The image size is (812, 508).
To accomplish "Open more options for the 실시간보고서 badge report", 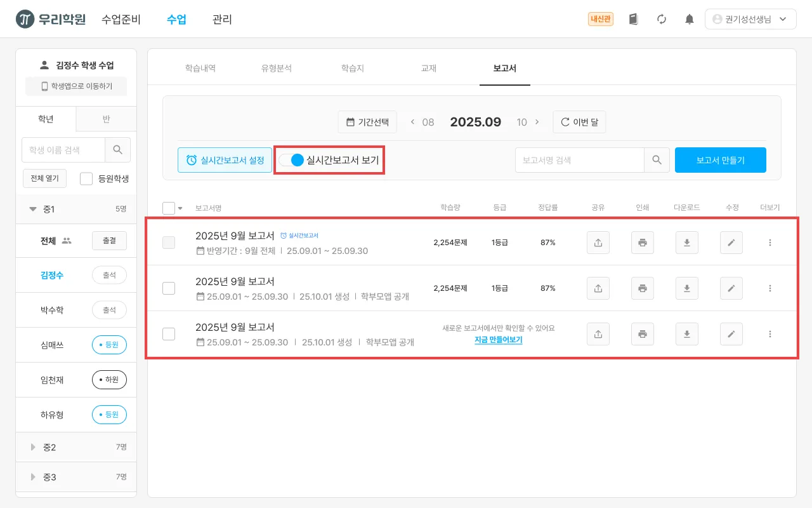I will point(770,243).
